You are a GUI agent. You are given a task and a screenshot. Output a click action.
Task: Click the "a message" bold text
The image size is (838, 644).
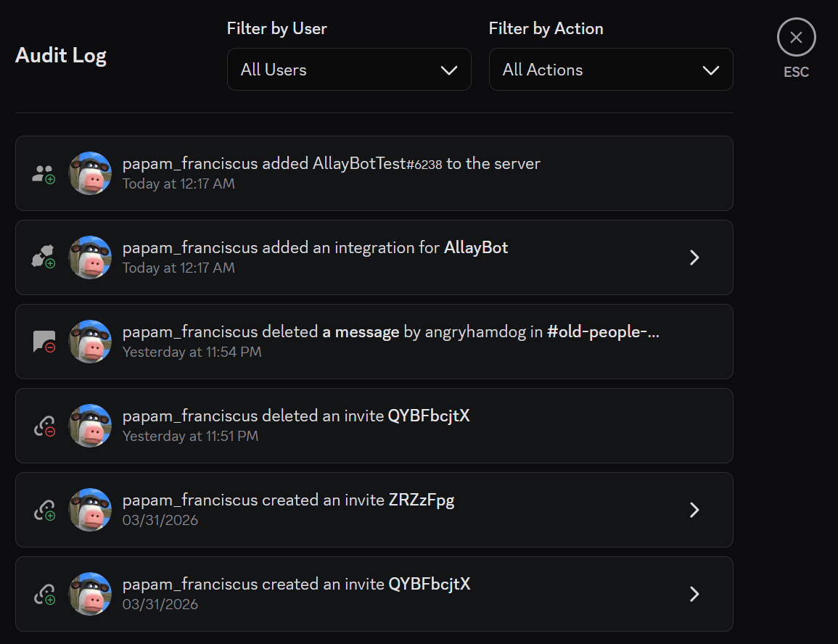(361, 332)
